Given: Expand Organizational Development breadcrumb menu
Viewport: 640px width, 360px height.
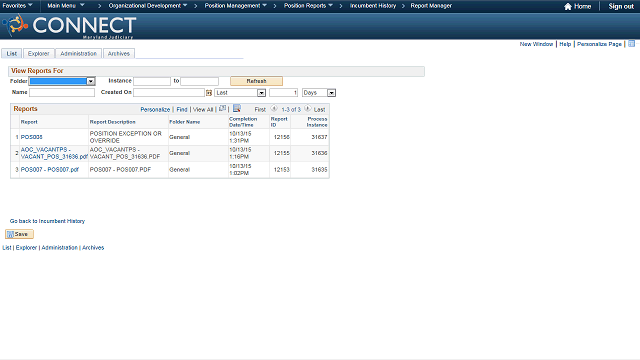Looking at the screenshot, I should (148, 6).
